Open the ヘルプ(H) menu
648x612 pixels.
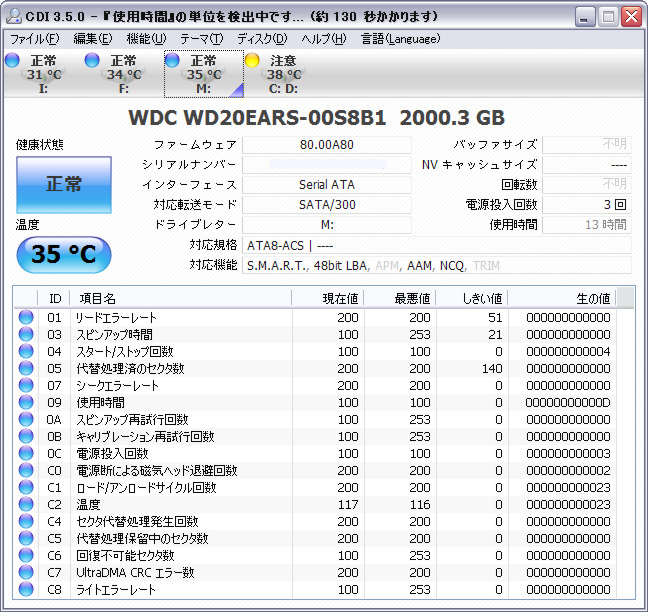pyautogui.click(x=324, y=39)
